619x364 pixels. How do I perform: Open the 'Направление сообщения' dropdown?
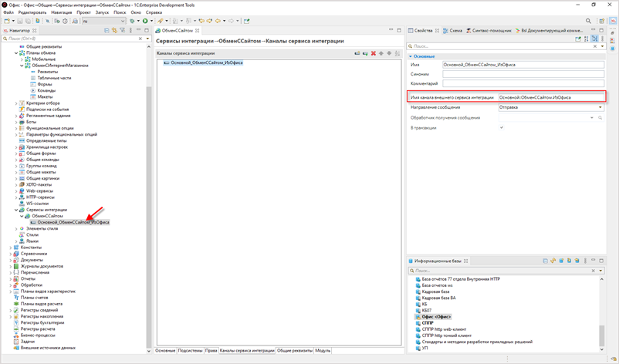coord(600,107)
